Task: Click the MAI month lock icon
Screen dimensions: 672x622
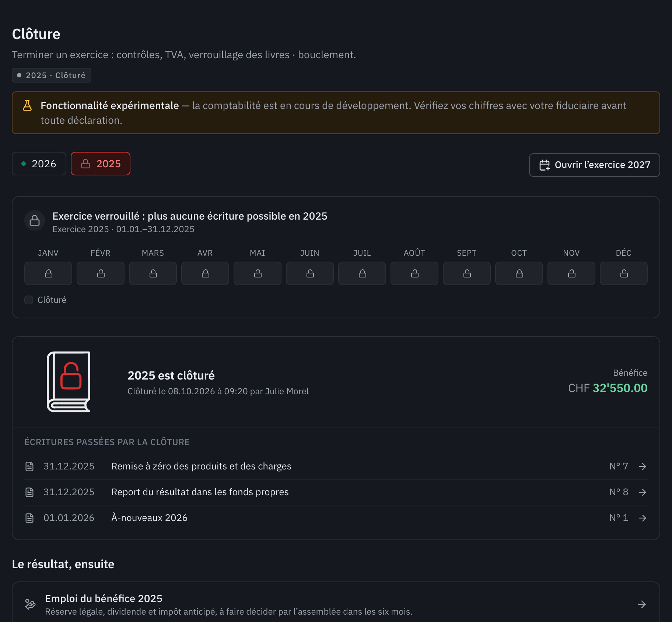Action: pyautogui.click(x=258, y=273)
